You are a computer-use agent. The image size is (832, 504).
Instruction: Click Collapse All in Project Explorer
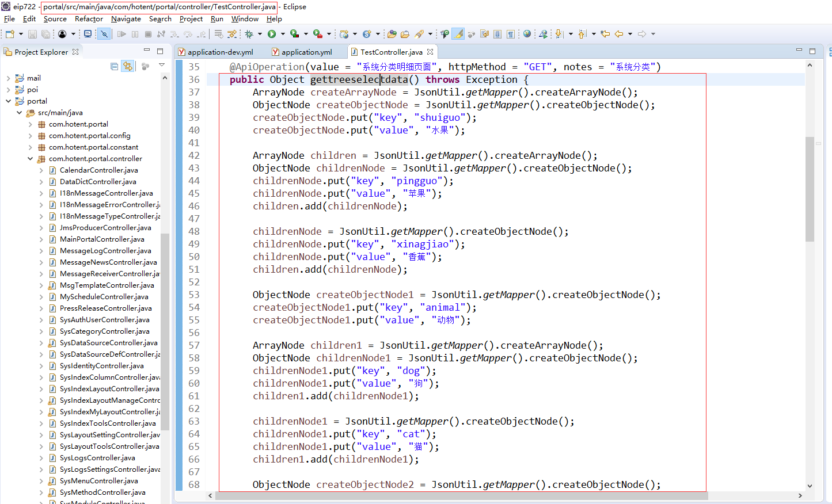[114, 67]
